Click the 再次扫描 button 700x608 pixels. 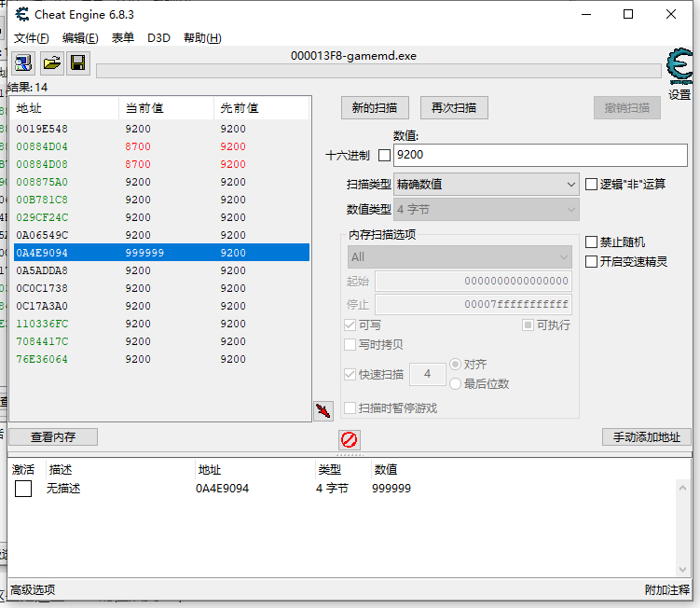pyautogui.click(x=454, y=108)
